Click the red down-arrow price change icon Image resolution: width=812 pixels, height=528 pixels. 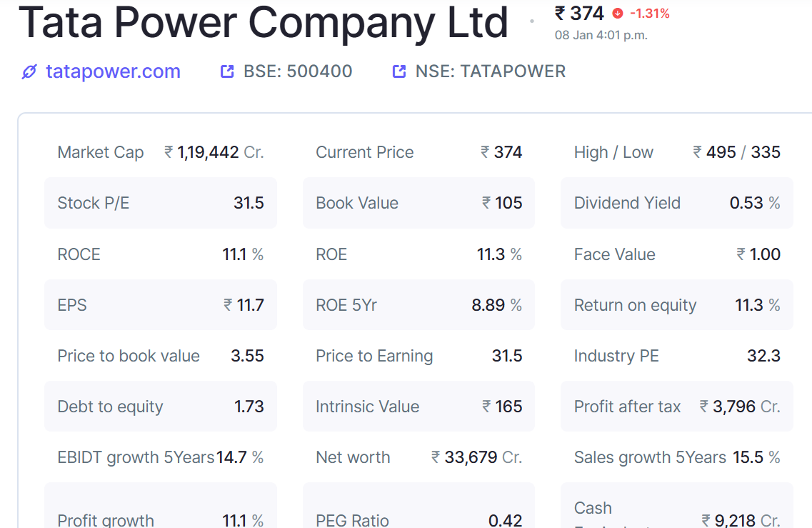pyautogui.click(x=618, y=14)
